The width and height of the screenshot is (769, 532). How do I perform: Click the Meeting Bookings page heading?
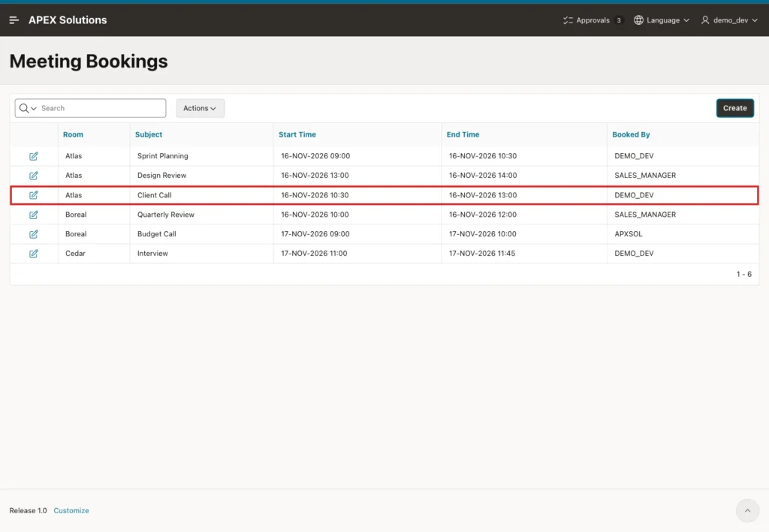coord(89,62)
